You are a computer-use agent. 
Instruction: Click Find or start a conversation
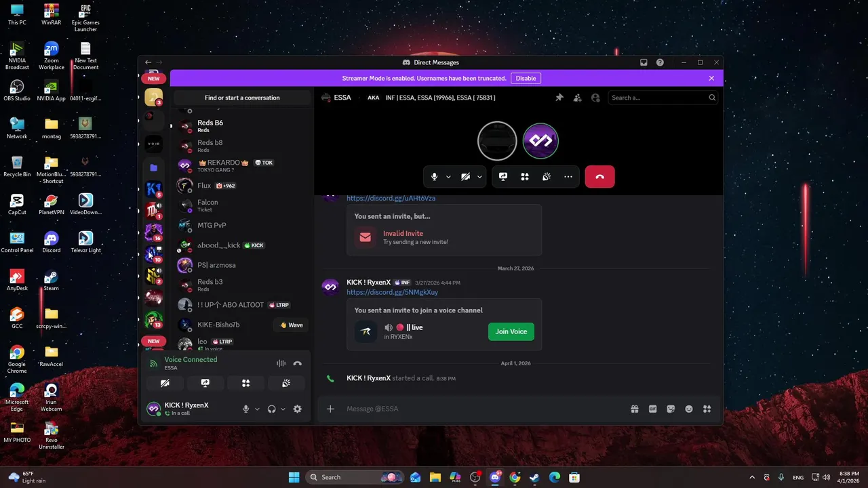(x=242, y=98)
